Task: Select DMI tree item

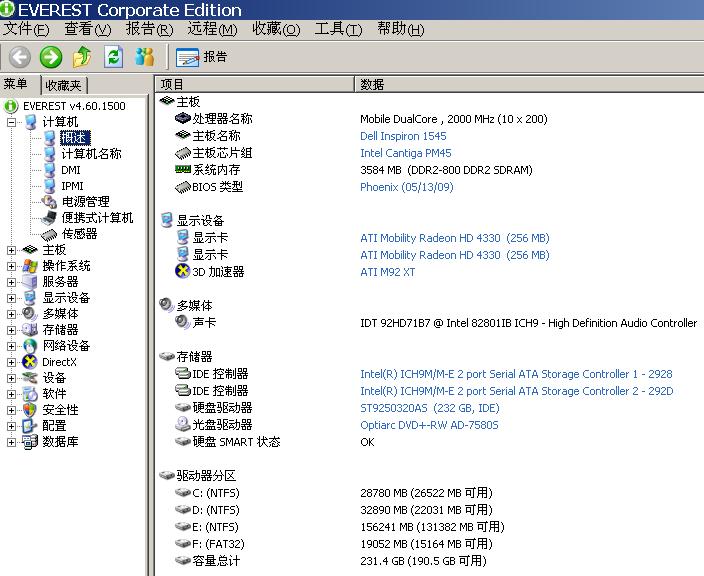Action: tap(70, 170)
